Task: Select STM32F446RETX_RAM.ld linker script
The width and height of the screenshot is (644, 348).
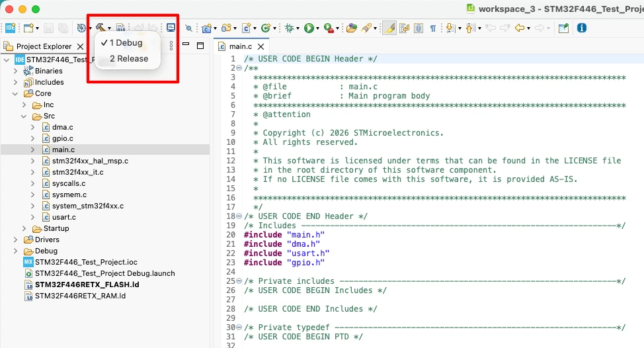Action: pos(80,296)
